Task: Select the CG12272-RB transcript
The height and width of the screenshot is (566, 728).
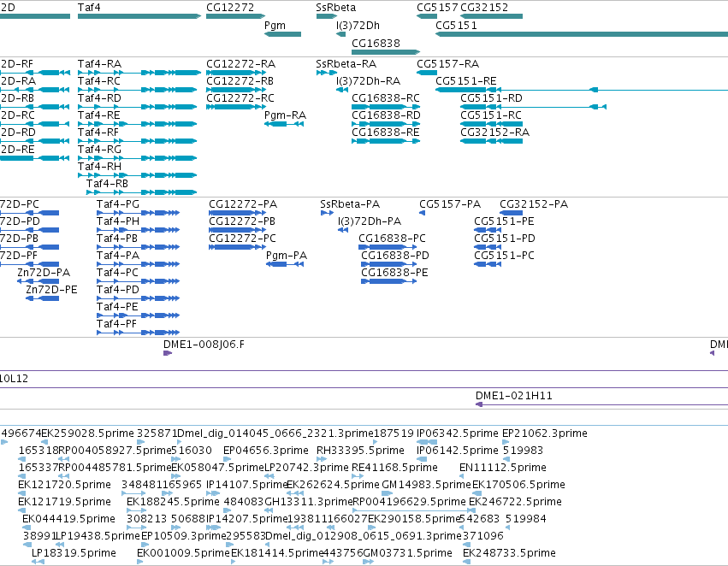Action: (x=236, y=90)
